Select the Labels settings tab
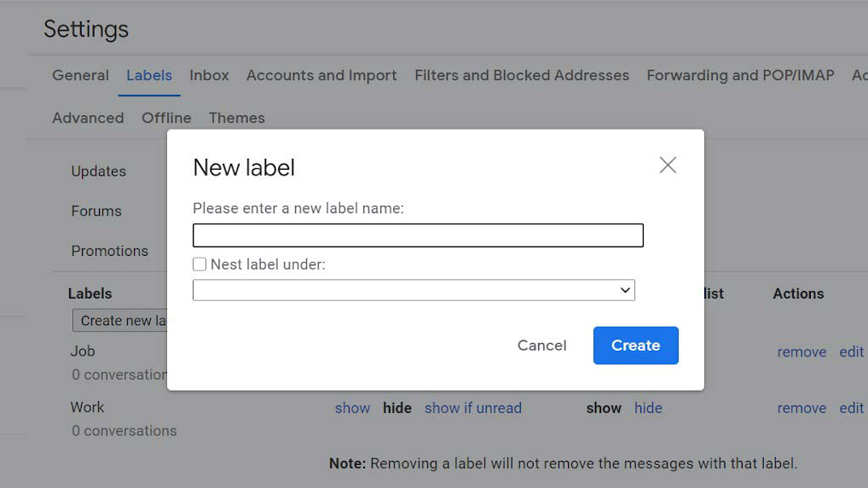The width and height of the screenshot is (868, 488). tap(149, 75)
